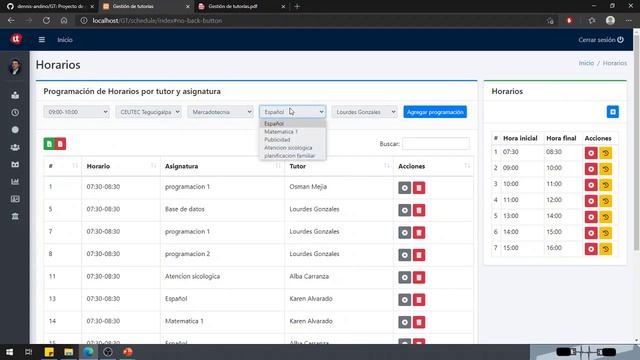This screenshot has height=360, width=640.
Task: Click gray edit icon for Español Karen Alvarado row
Action: pyautogui.click(x=404, y=300)
